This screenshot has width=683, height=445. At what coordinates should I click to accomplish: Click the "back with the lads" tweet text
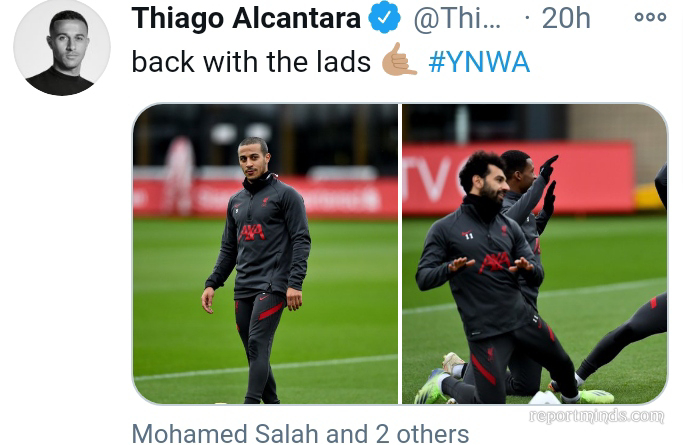tap(251, 62)
